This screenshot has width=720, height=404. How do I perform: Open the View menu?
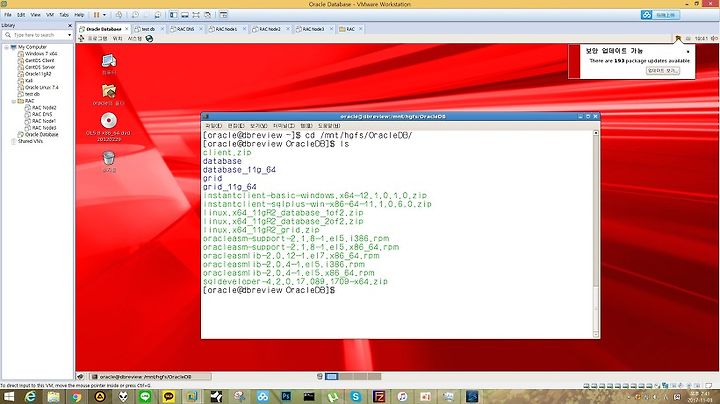click(35, 15)
